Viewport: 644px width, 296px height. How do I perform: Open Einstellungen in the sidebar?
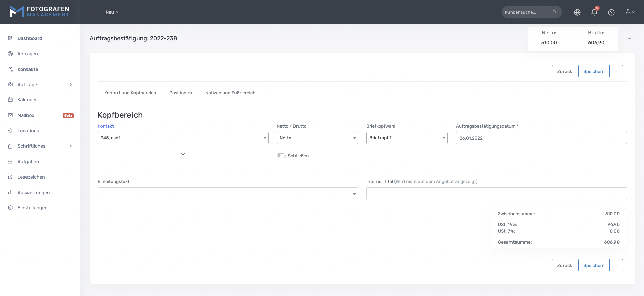point(32,208)
